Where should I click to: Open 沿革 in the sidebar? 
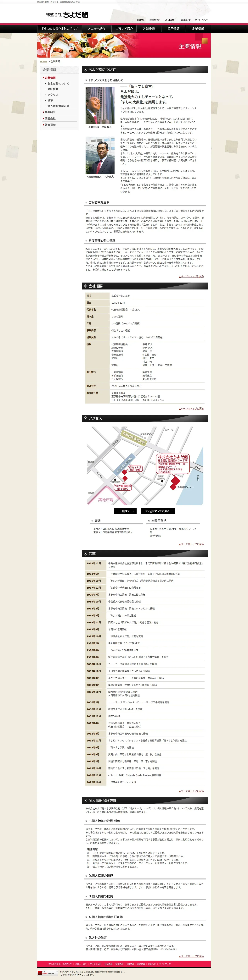pyautogui.click(x=50, y=100)
